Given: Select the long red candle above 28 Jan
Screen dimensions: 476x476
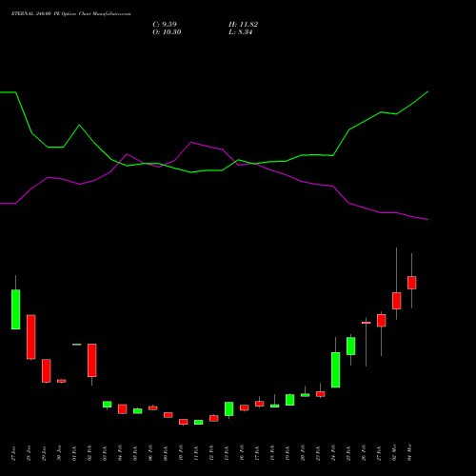Looking at the screenshot, I should tap(31, 337).
